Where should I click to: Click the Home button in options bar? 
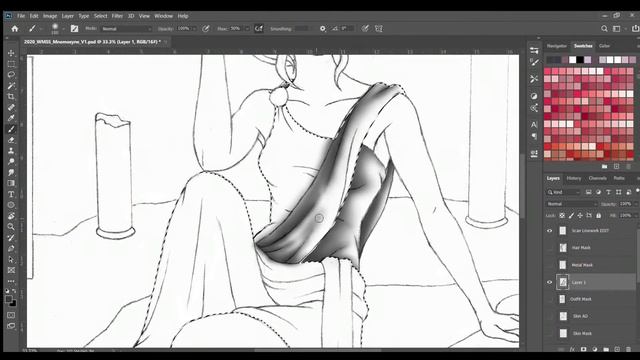(15, 29)
